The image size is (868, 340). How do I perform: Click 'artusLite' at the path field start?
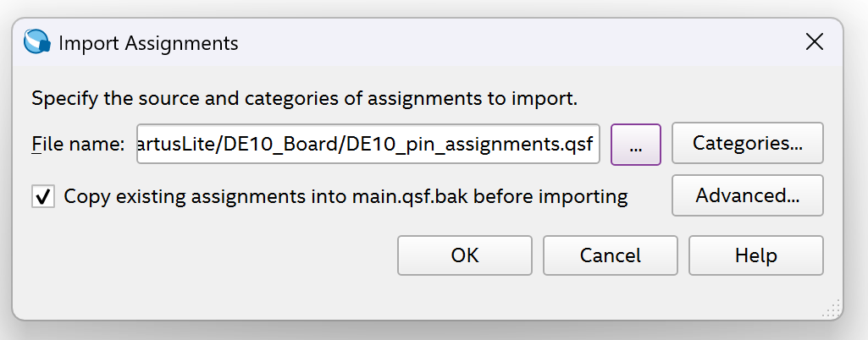pyautogui.click(x=178, y=145)
